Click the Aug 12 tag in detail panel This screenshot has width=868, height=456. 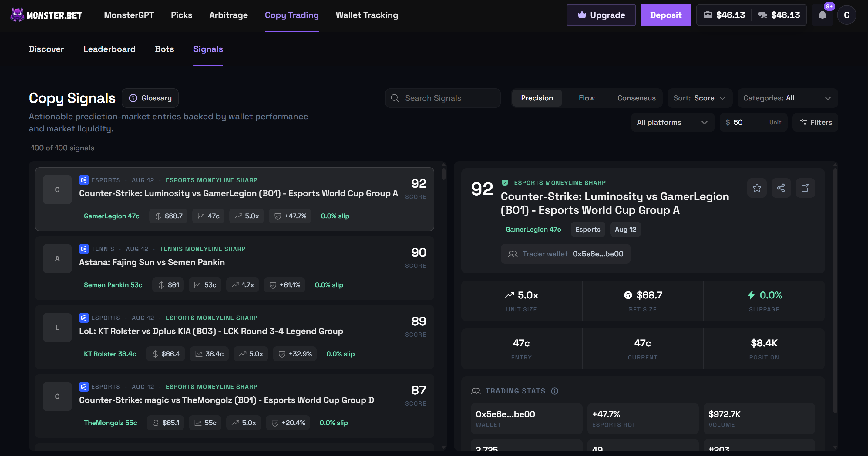(625, 229)
